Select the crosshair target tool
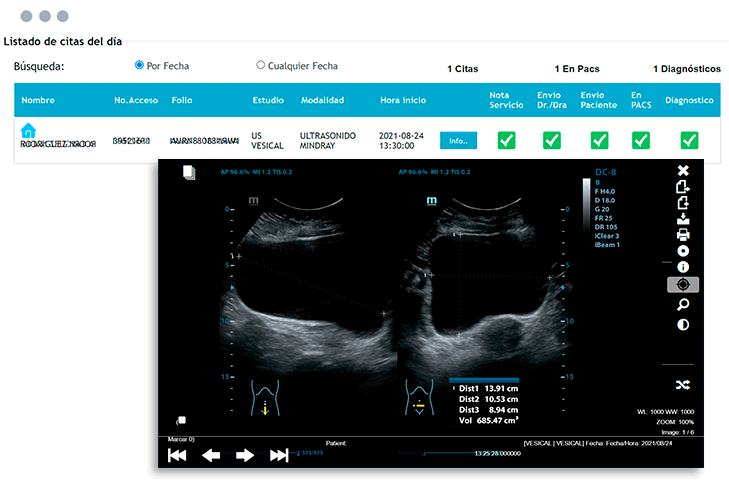The image size is (729, 486). tap(683, 285)
